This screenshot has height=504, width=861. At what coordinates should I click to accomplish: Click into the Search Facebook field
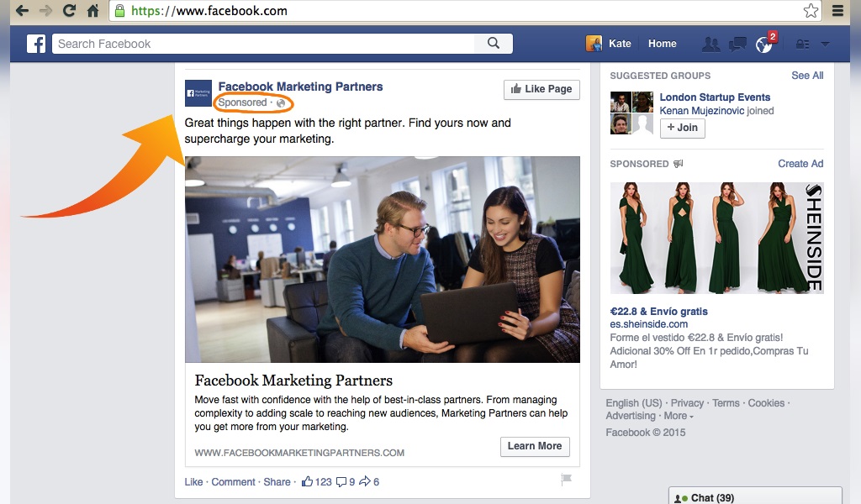pos(263,44)
